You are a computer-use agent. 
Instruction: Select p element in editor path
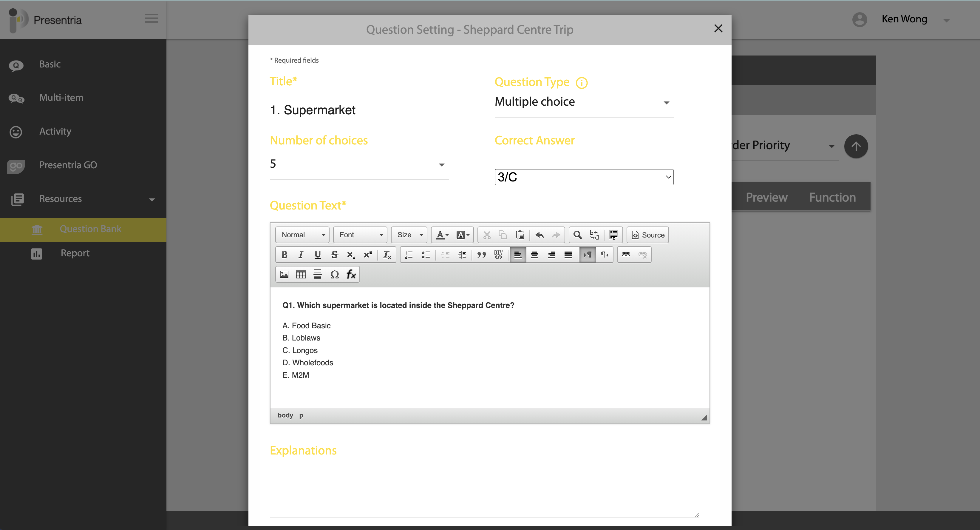301,415
